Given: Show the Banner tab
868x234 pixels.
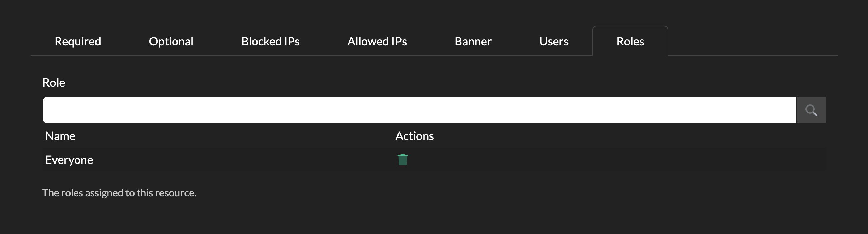Looking at the screenshot, I should 473,42.
